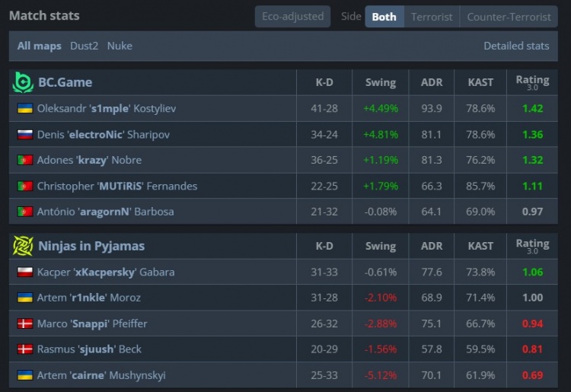The width and height of the screenshot is (571, 392).
Task: Open the Ninjas in Pyjamas team name link
Action: click(91, 246)
